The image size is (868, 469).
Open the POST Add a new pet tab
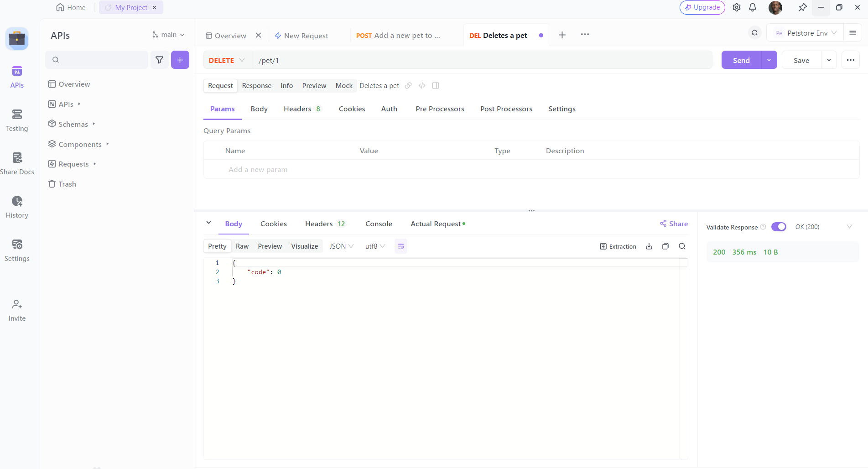click(398, 35)
